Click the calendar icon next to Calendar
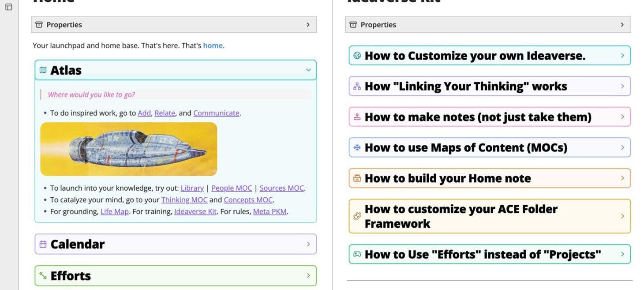Image resolution: width=644 pixels, height=290 pixels. point(43,244)
